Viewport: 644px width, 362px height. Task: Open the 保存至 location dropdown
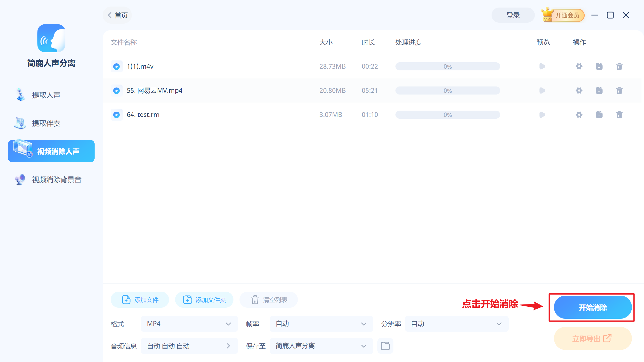tap(321, 346)
